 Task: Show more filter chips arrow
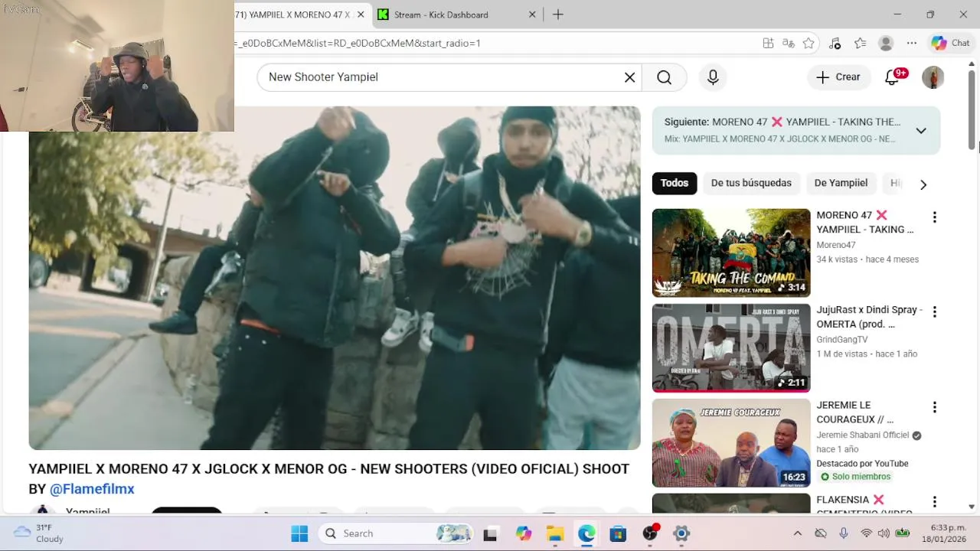pyautogui.click(x=923, y=184)
